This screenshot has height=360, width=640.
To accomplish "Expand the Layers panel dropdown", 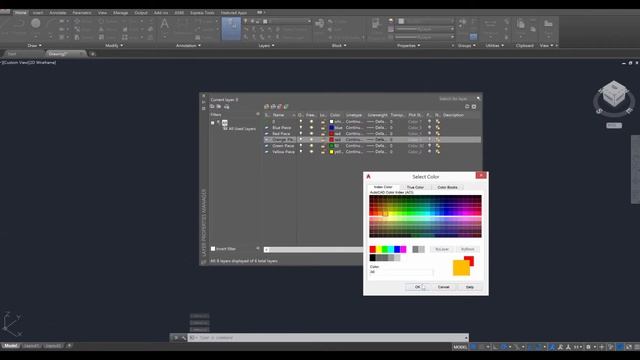I will click(x=267, y=46).
